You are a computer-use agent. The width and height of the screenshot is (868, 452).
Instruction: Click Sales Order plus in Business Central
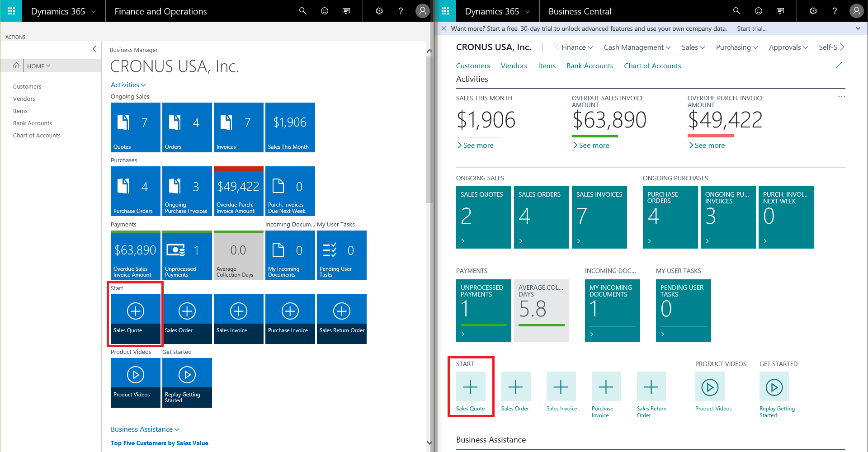(x=516, y=386)
